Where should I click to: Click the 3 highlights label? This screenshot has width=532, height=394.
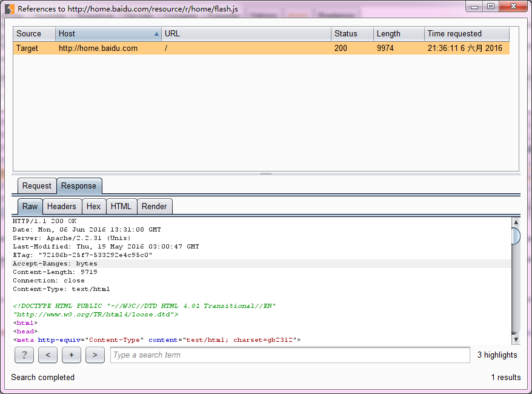pos(497,355)
